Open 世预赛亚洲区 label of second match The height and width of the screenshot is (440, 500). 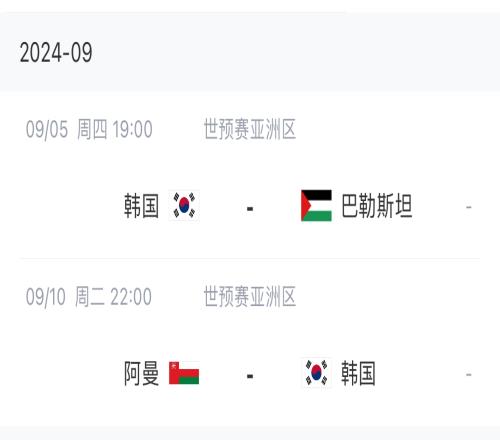click(250, 296)
